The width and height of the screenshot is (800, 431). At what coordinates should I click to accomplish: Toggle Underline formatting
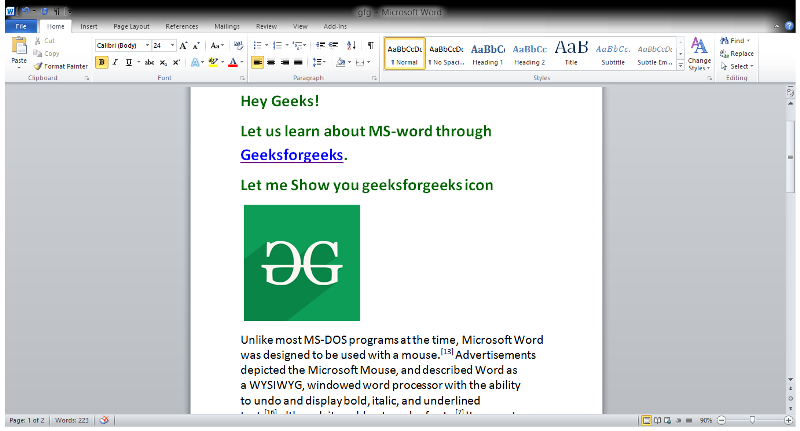pyautogui.click(x=129, y=62)
